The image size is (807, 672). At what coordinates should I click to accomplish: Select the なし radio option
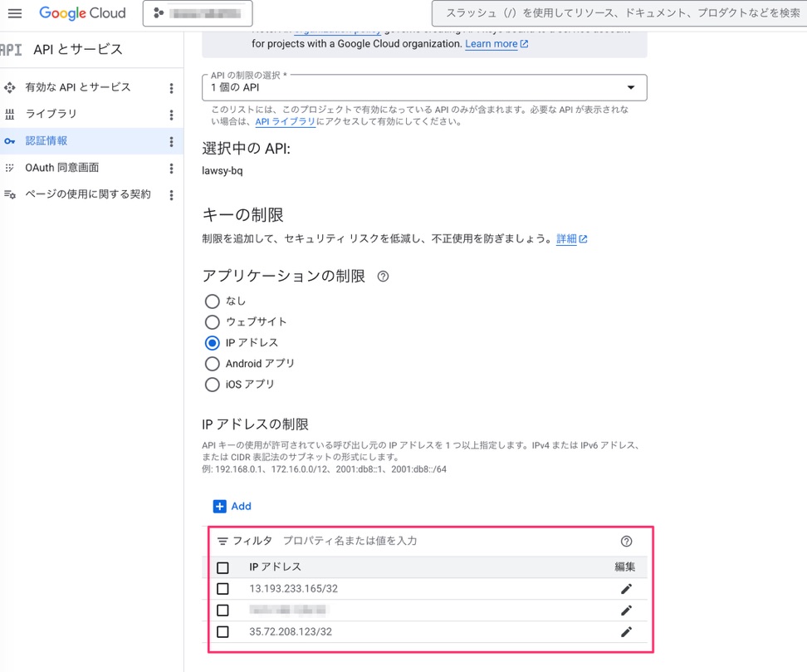pyautogui.click(x=212, y=302)
